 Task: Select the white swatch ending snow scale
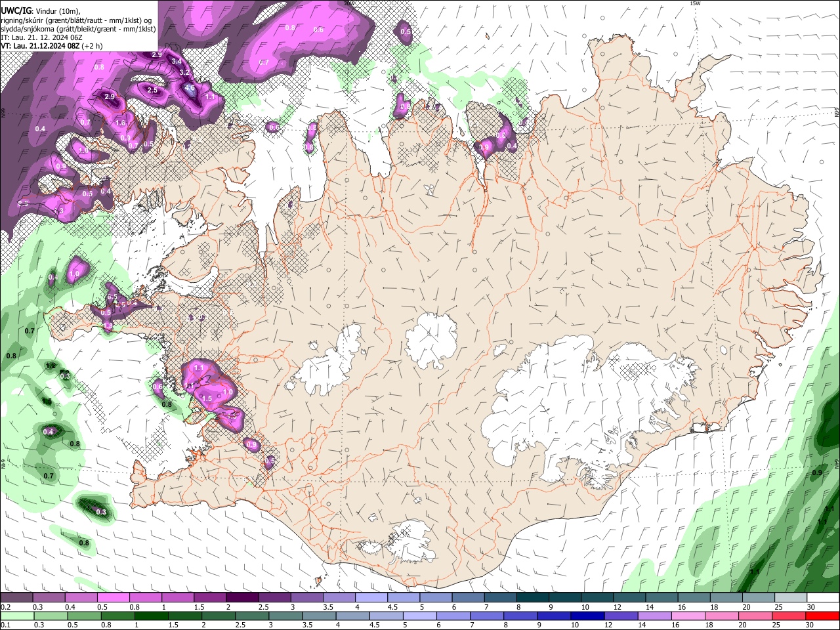tap(822, 598)
